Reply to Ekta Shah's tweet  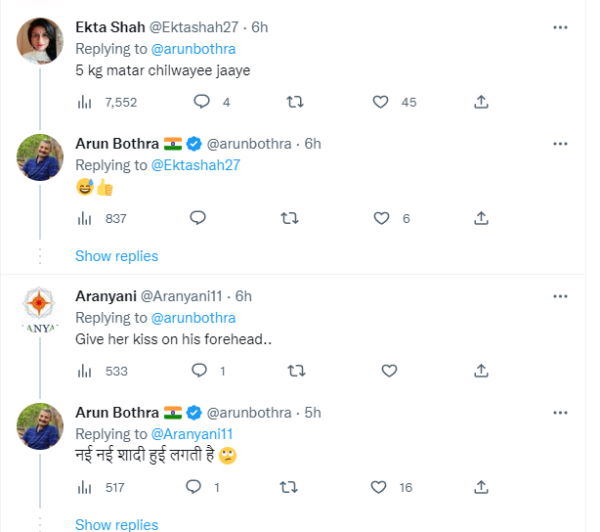(201, 101)
